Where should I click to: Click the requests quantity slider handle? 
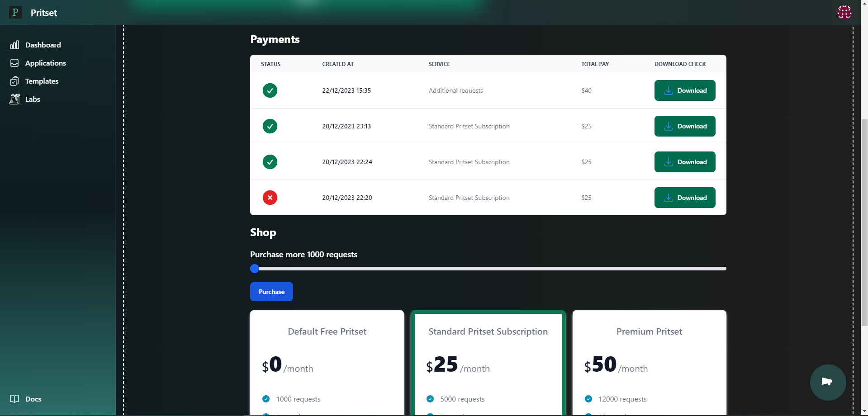tap(255, 269)
